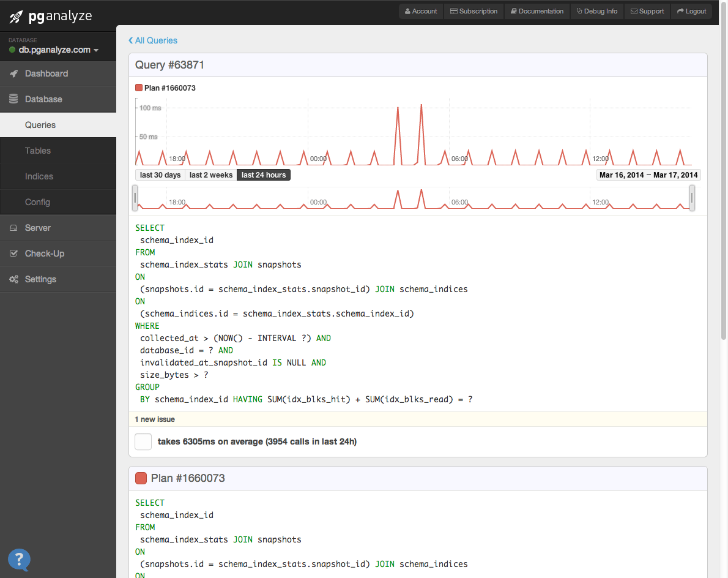728x578 pixels.
Task: Open the Subscription page
Action: pos(474,11)
